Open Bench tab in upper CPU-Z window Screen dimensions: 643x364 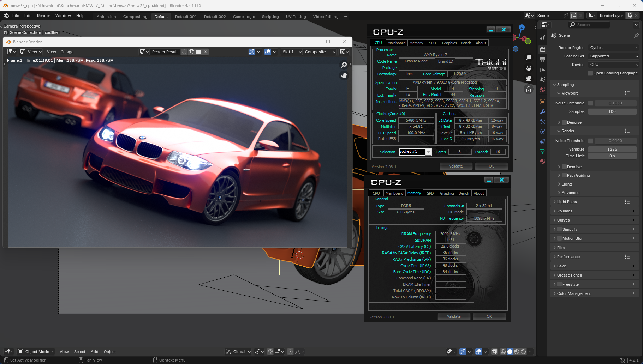click(x=466, y=43)
